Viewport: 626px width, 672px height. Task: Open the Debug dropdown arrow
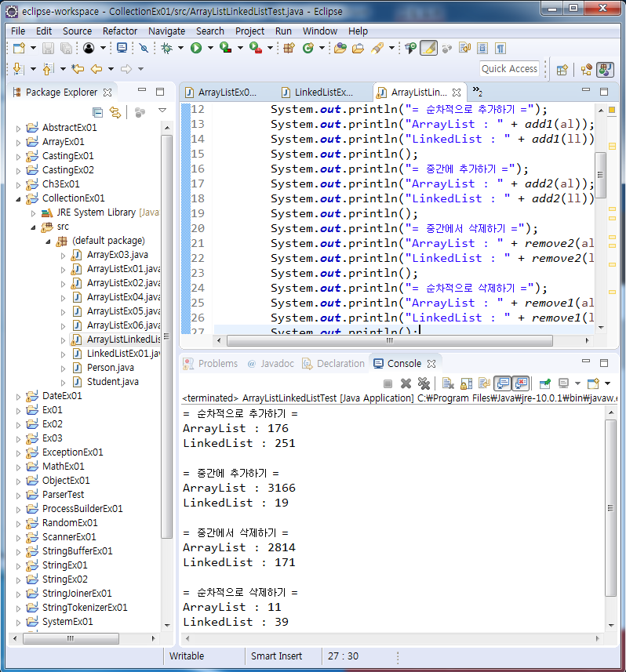[x=180, y=48]
